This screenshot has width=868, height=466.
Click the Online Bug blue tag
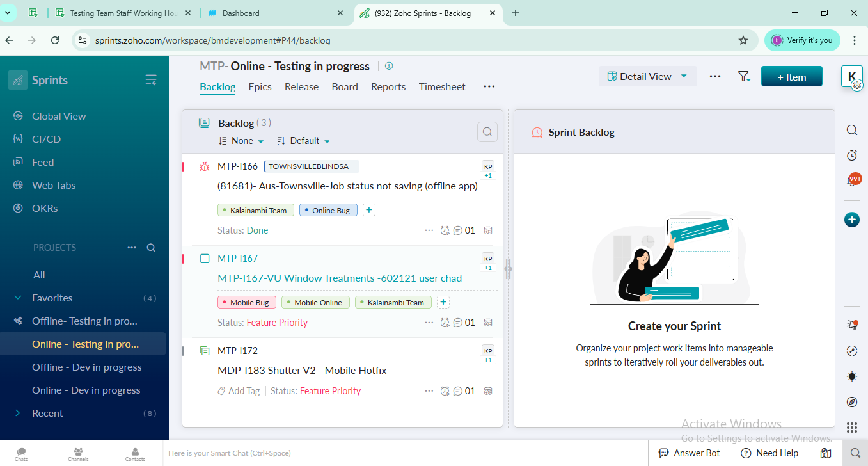pos(328,211)
